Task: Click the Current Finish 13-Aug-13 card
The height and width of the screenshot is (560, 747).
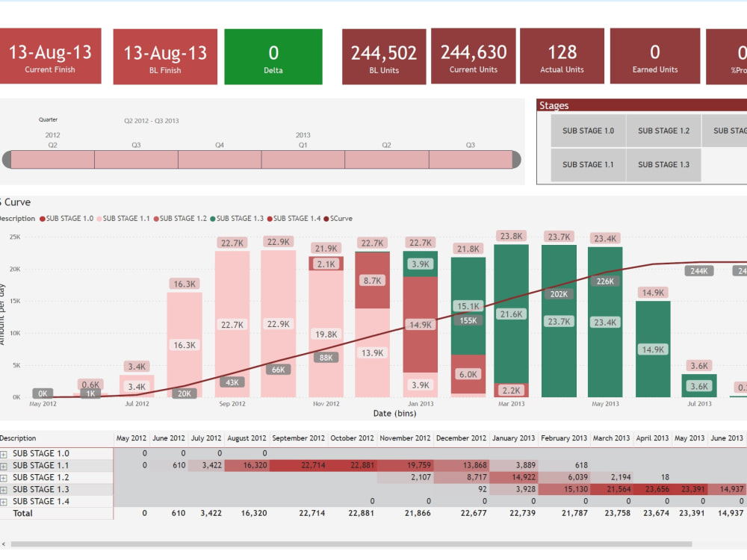Action: (x=50, y=56)
